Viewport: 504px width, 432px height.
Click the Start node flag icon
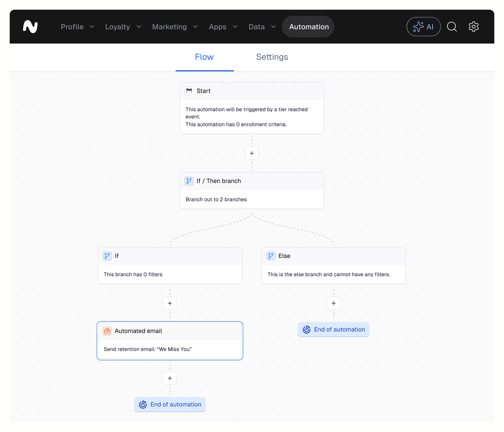click(189, 91)
